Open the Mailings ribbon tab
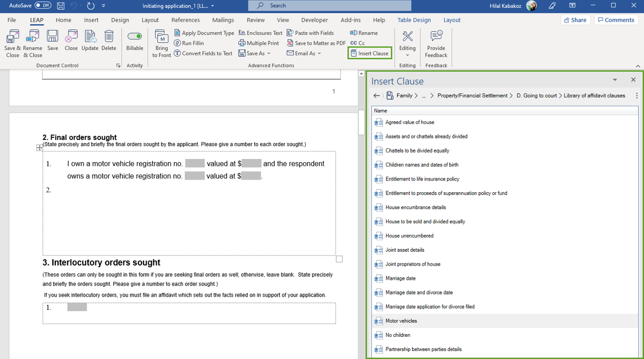 coord(223,20)
